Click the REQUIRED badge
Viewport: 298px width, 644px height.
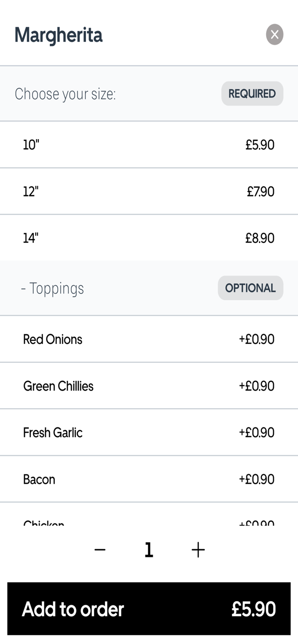[x=252, y=94]
